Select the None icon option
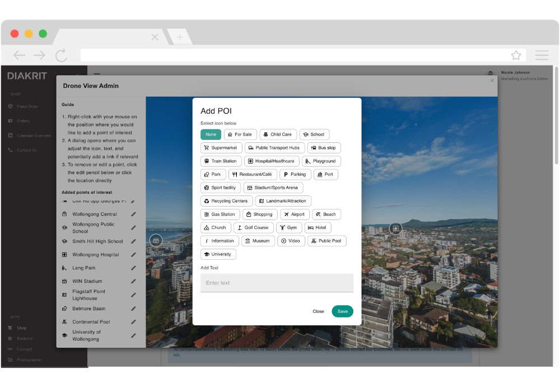The height and width of the screenshot is (392, 560). (x=211, y=134)
